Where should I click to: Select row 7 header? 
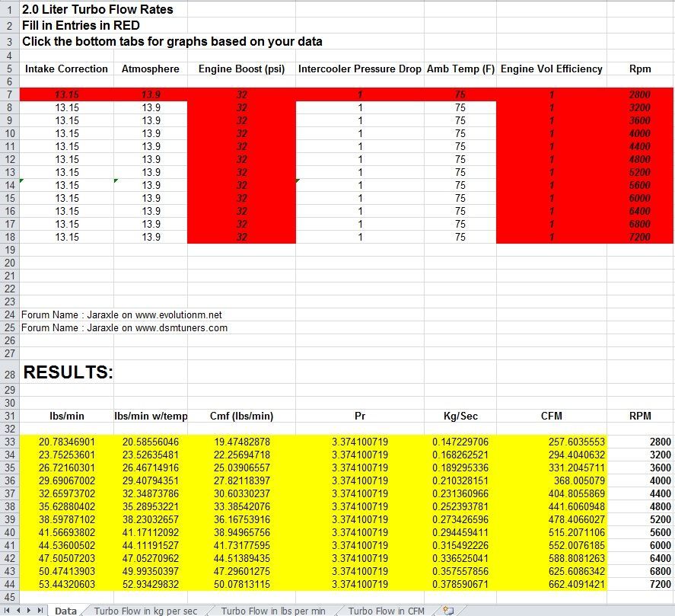tap(9, 94)
